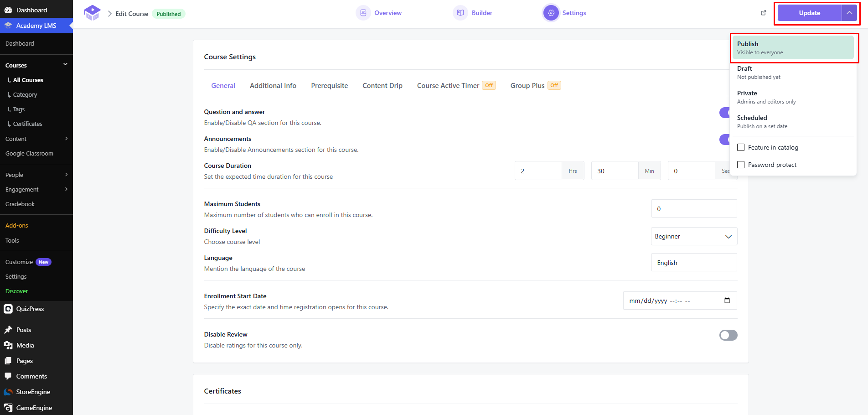The width and height of the screenshot is (868, 415).
Task: Click the Maximum Students input field
Action: [694, 208]
